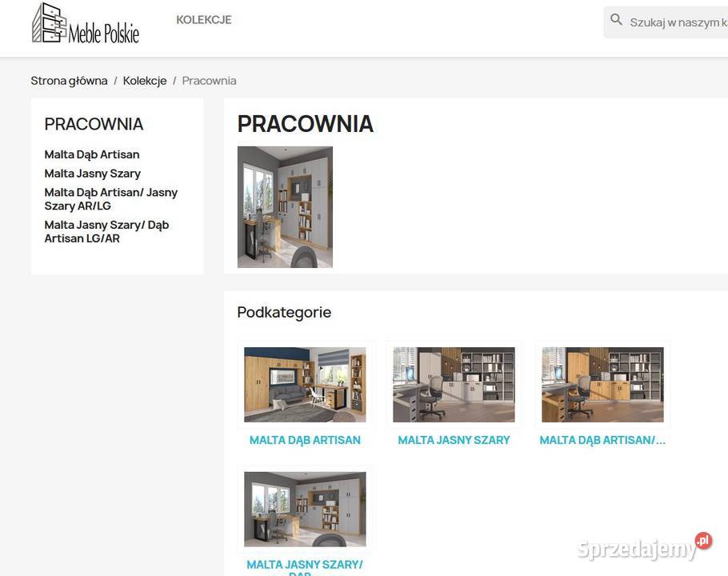Viewport: 728px width, 576px height.
Task: Click the MALTA JASNY SZARY subcategory title
Action: [454, 440]
